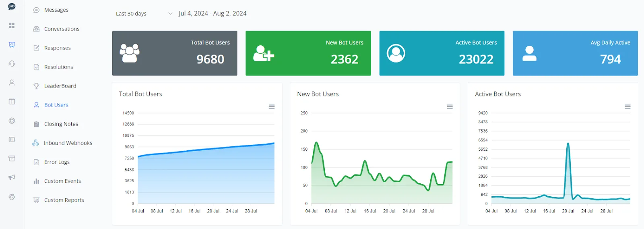Click the peak on Active Bot Users chart
644x229 pixels.
(568, 144)
